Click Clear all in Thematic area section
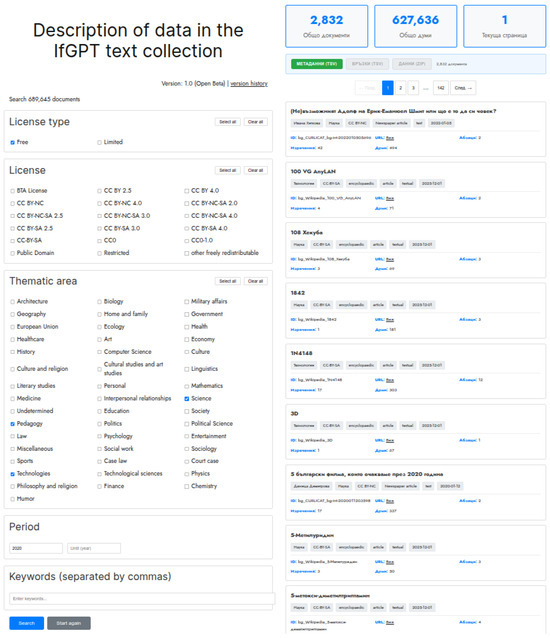 (255, 281)
